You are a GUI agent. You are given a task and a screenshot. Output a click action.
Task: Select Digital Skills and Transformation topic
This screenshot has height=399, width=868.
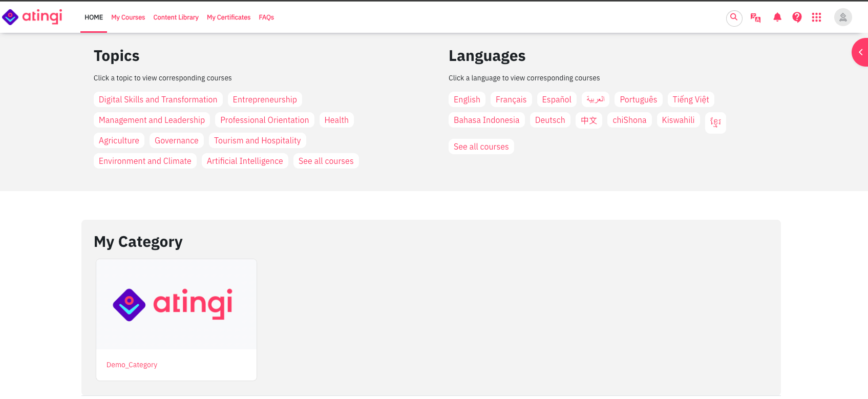158,99
